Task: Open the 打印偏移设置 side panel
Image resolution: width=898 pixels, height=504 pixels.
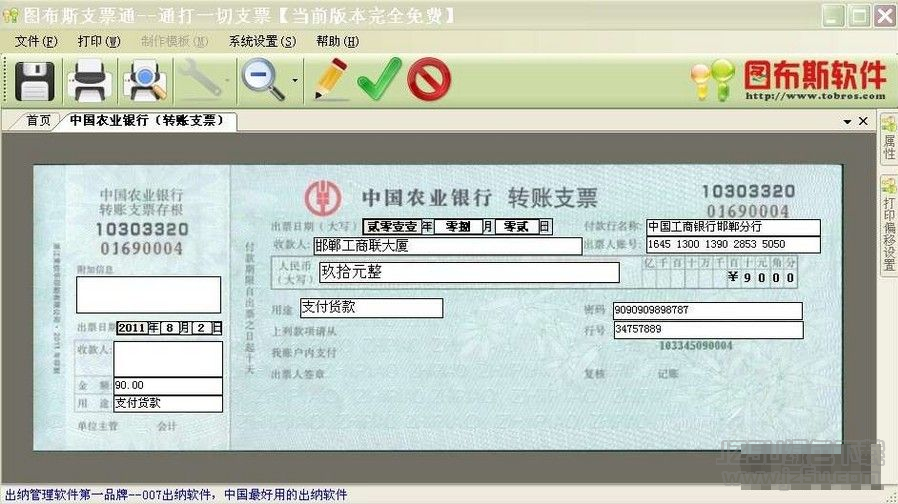Action: (888, 227)
